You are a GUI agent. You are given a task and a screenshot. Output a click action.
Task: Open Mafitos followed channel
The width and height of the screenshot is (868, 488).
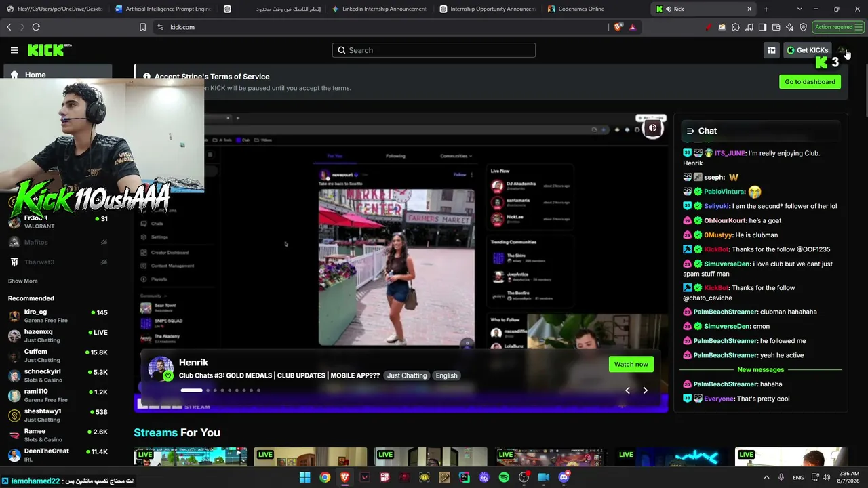click(58, 242)
